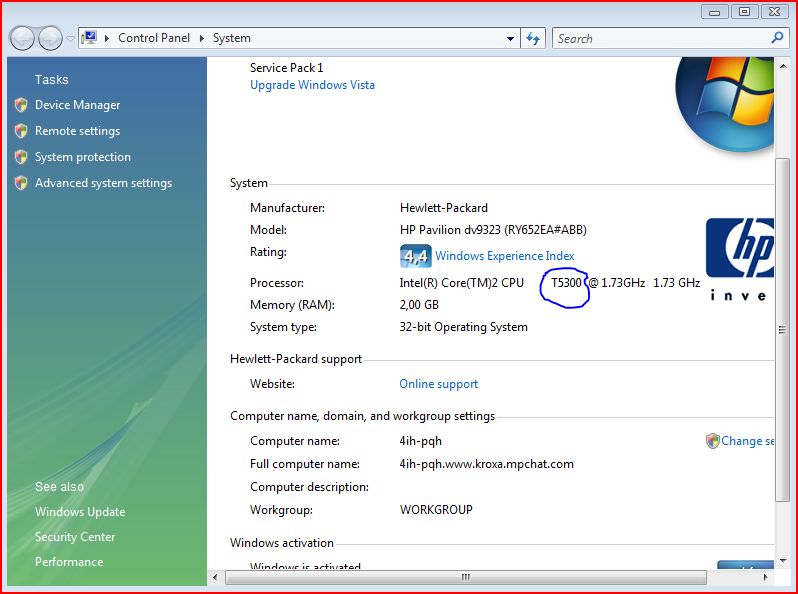The width and height of the screenshot is (798, 594).
Task: Open the address bar history dropdown arrow
Action: point(510,38)
